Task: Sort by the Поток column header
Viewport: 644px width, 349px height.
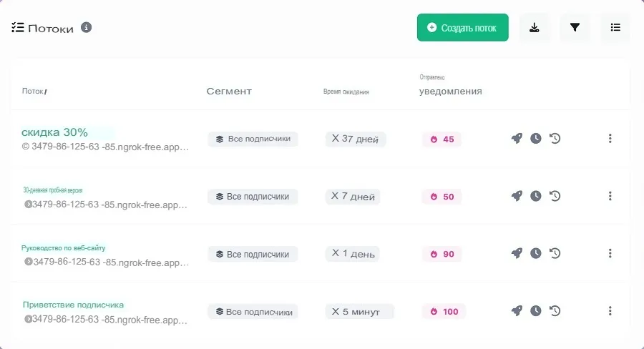Action: [x=34, y=92]
